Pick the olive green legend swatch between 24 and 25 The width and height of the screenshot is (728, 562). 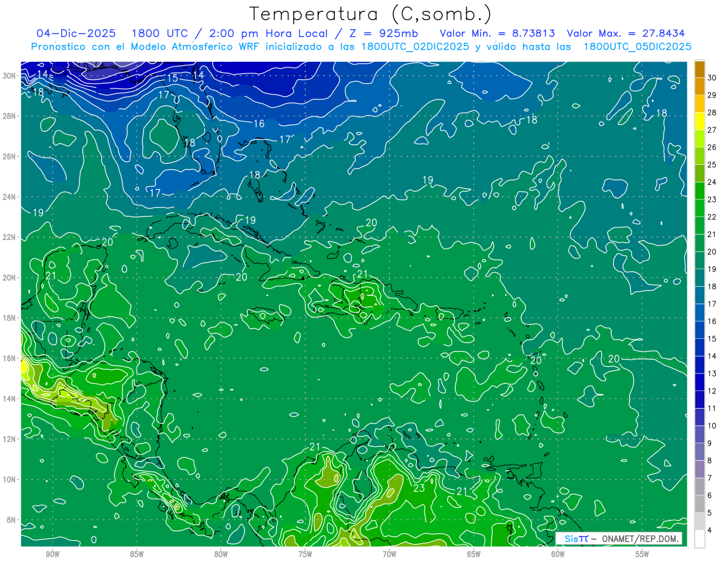click(x=699, y=173)
